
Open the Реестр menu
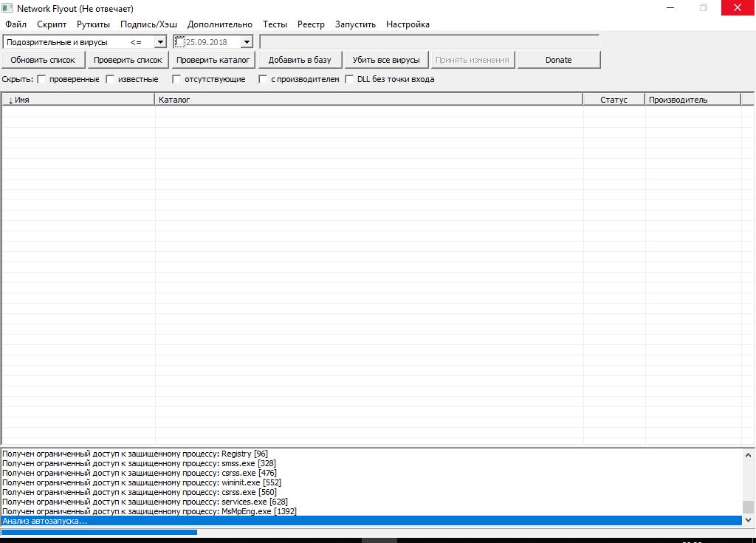(311, 24)
